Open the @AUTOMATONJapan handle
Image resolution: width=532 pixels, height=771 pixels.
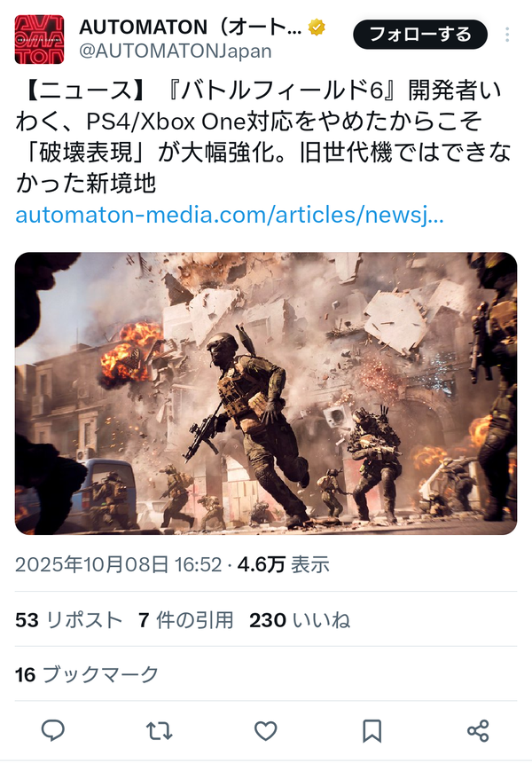pyautogui.click(x=176, y=51)
